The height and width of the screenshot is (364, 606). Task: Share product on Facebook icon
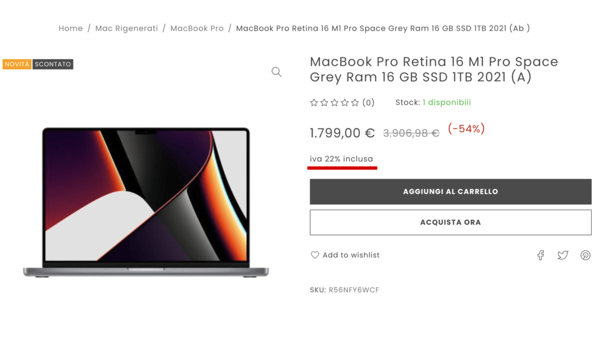tap(540, 255)
